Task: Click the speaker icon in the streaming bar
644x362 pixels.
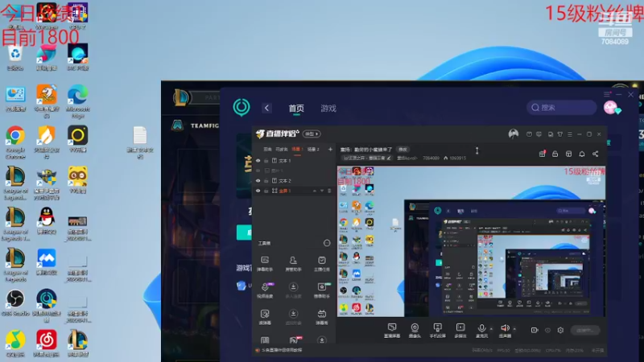Action: pyautogui.click(x=505, y=330)
